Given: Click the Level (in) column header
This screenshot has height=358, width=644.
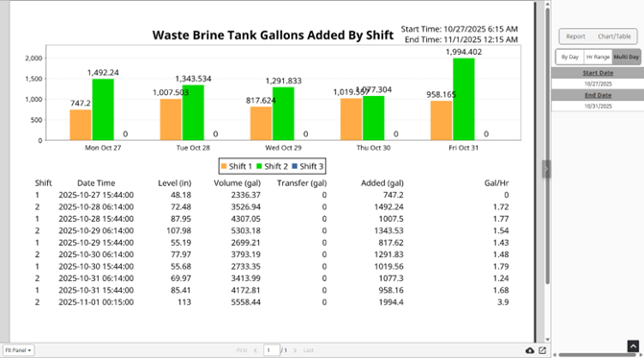Looking at the screenshot, I should tap(175, 183).
